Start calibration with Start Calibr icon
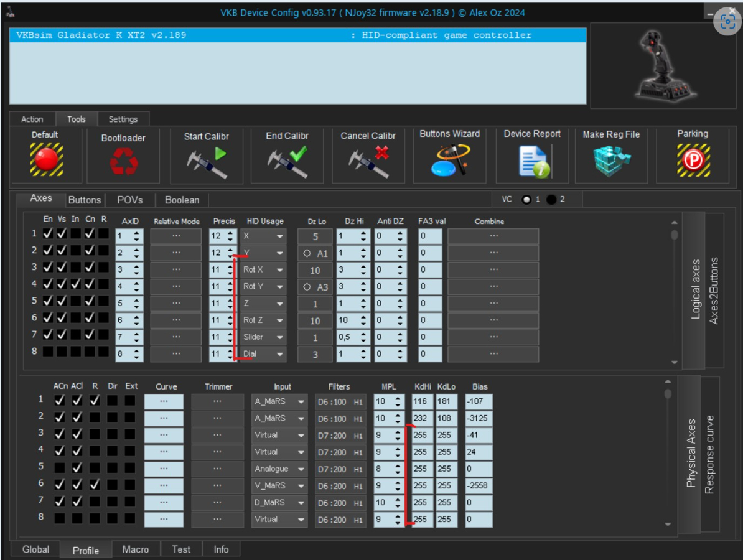The height and width of the screenshot is (560, 743). coord(207,162)
